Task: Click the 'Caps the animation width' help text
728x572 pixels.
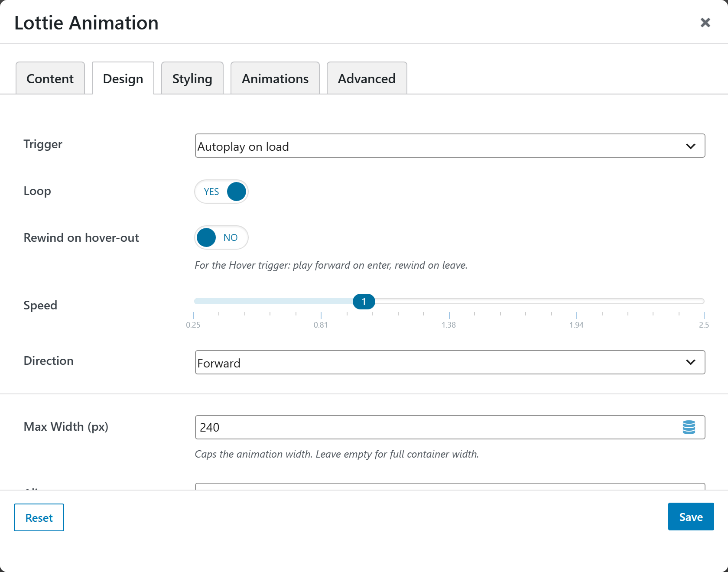Action: pyautogui.click(x=337, y=454)
